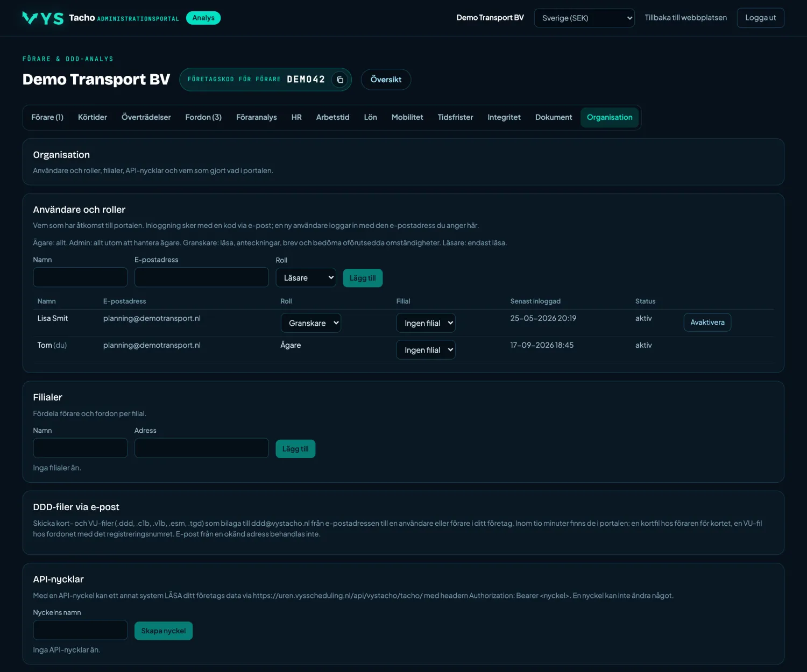Click the 'Inga filialer än.' message
Viewport: 807px width, 672px height.
[x=57, y=468]
